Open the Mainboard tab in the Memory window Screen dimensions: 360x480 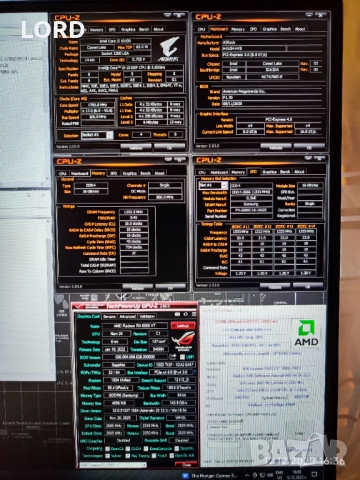[x=79, y=173]
